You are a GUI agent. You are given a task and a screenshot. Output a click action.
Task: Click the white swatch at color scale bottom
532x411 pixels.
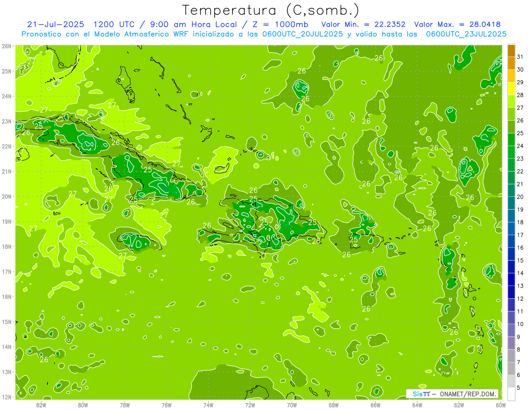click(511, 394)
